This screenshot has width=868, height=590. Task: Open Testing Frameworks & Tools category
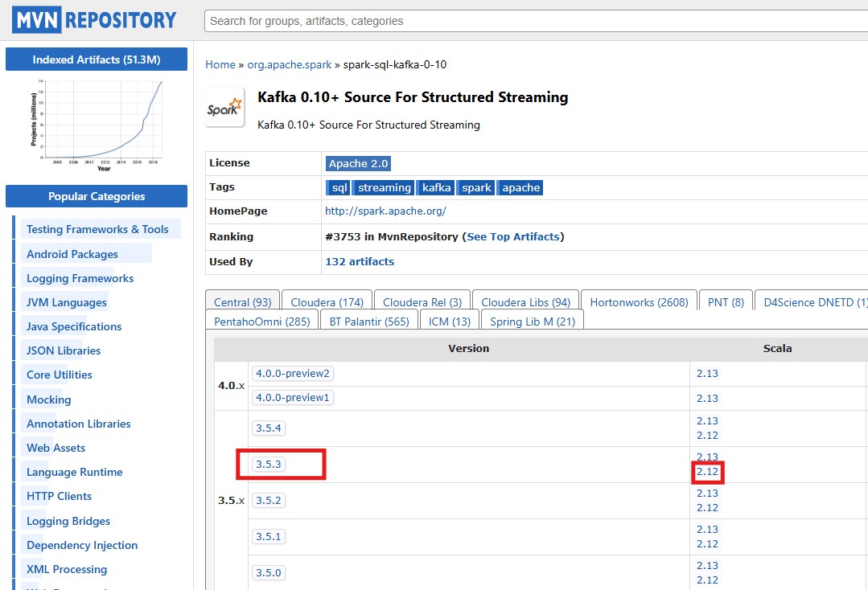[x=97, y=229]
